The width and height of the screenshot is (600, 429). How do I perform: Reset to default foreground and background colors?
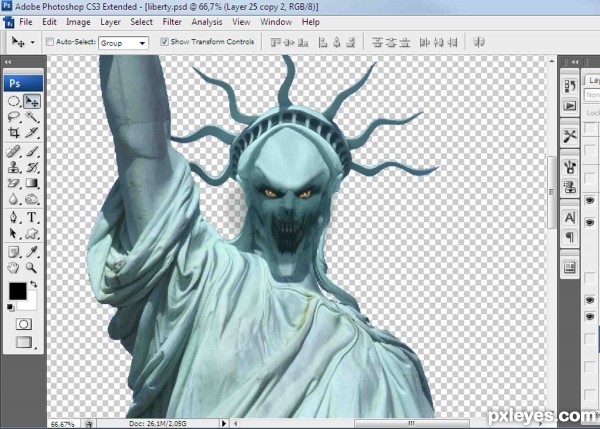(x=10, y=307)
